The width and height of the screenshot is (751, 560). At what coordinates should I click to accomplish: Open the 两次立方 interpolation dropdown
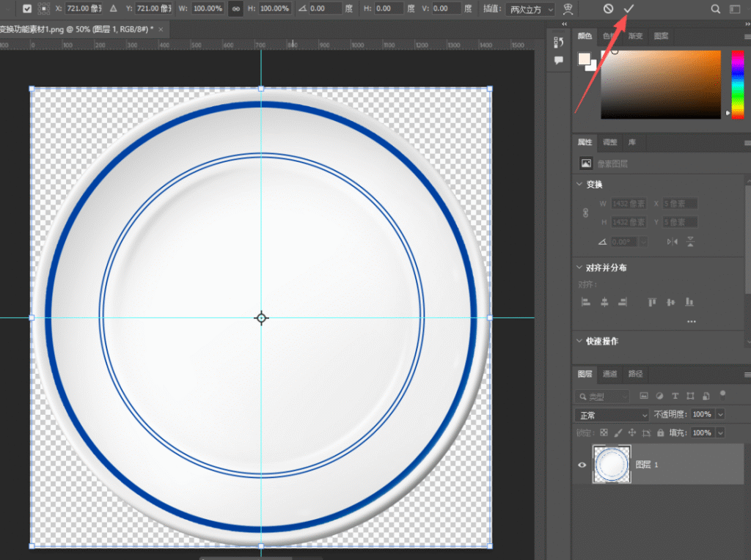[531, 9]
